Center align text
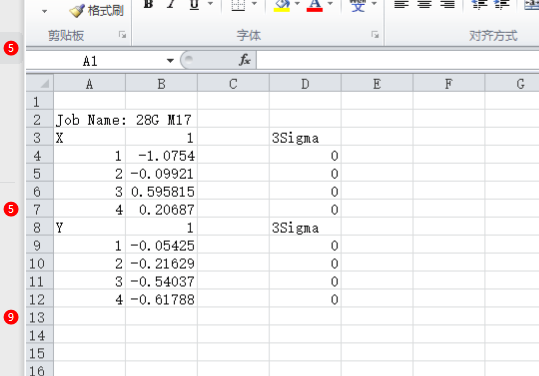The height and width of the screenshot is (376, 539). (425, 4)
